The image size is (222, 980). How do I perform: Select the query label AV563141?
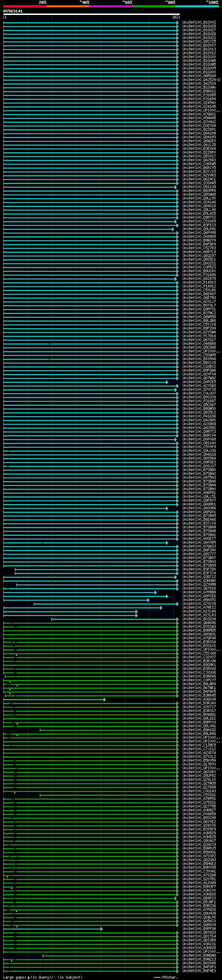[13, 11]
